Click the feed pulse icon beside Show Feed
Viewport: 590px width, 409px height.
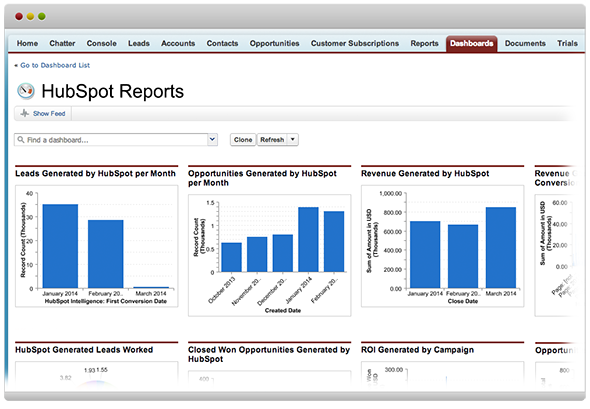[x=24, y=113]
